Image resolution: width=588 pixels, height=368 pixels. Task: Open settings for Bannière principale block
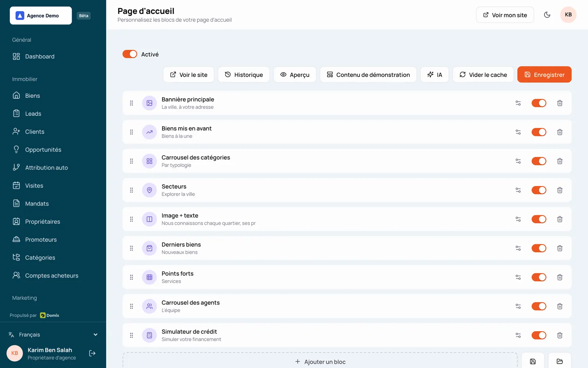coord(518,103)
